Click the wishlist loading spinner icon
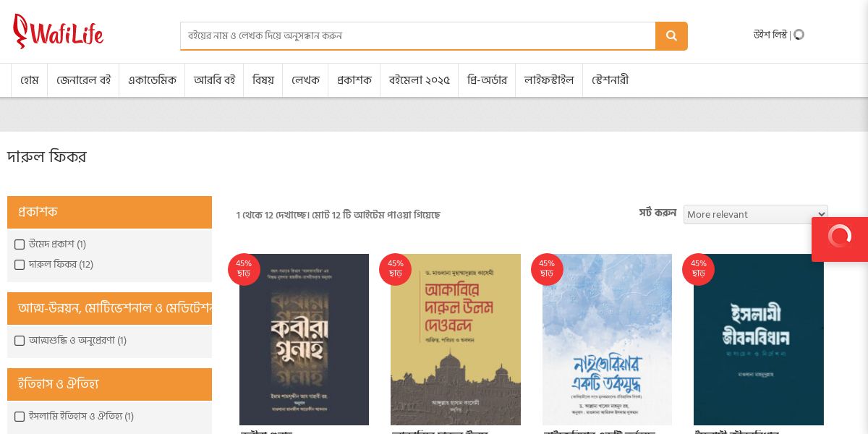The image size is (868, 434). click(799, 34)
